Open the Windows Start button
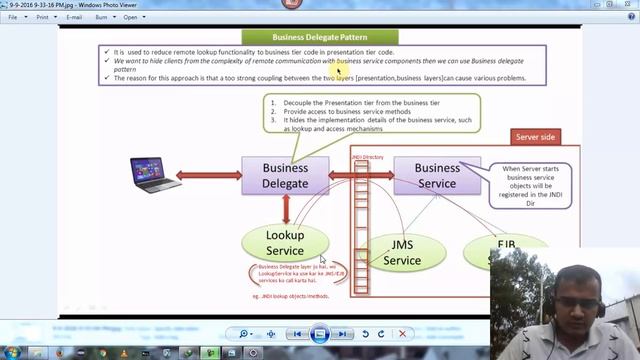This screenshot has height=360, width=640. tap(11, 353)
